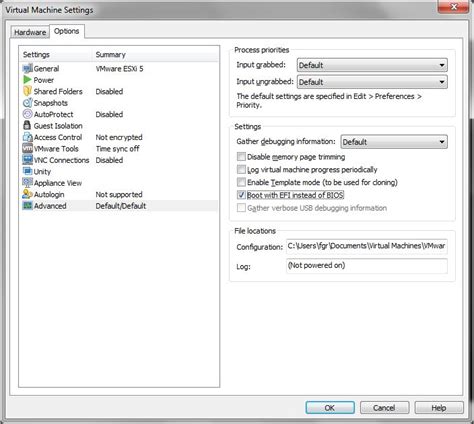
Task: Open the Input grabbed priority dropdown
Action: [372, 65]
